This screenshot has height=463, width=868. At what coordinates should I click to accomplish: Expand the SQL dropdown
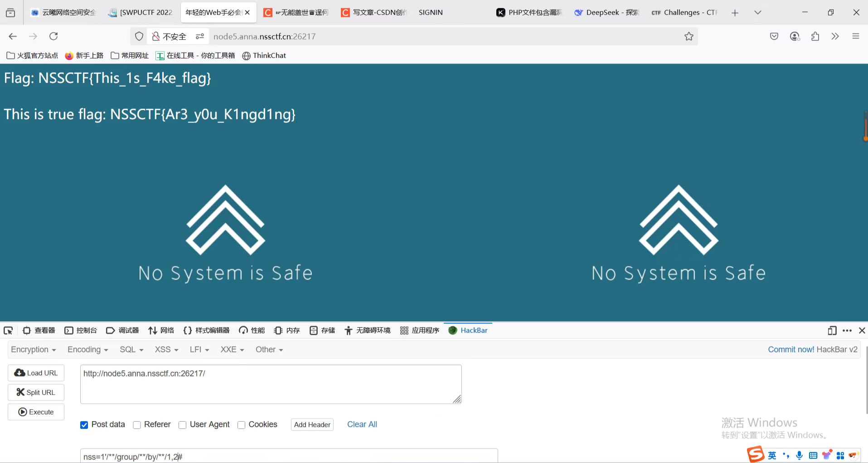(x=131, y=350)
